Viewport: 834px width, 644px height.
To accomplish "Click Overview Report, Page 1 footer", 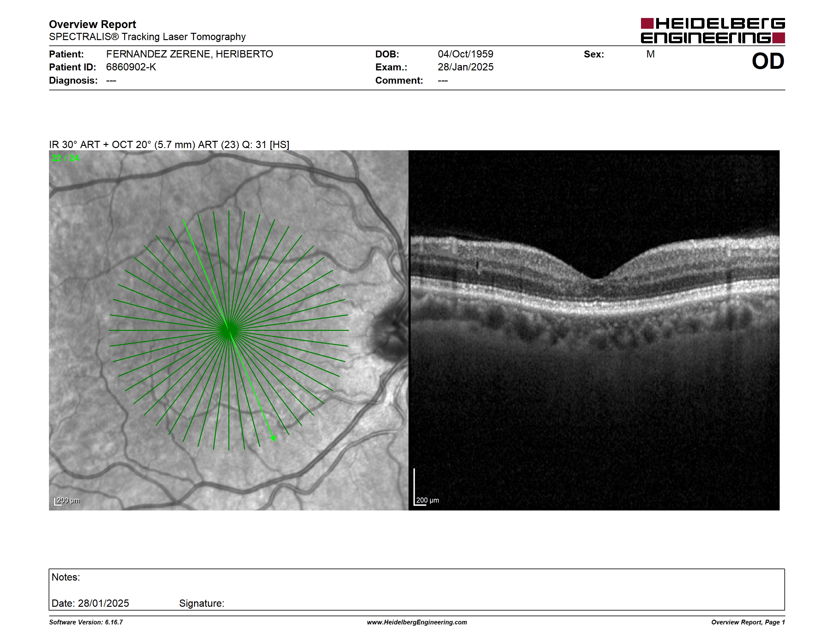I will (748, 622).
